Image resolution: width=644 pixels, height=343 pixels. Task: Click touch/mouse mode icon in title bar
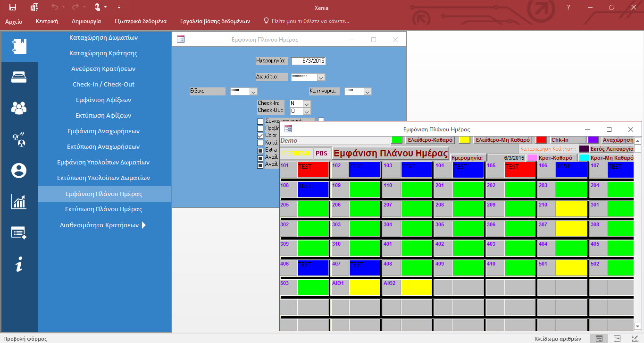click(x=98, y=7)
